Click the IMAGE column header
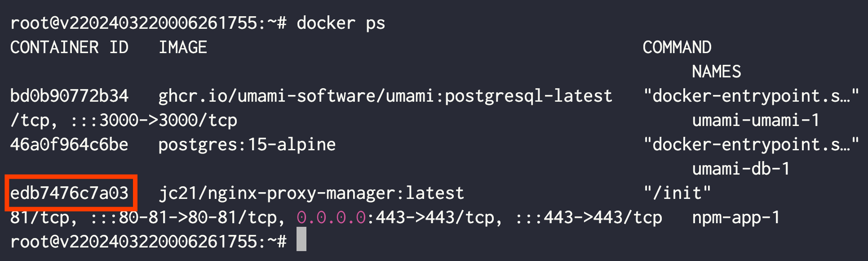Image resolution: width=868 pixels, height=261 pixels. point(183,47)
